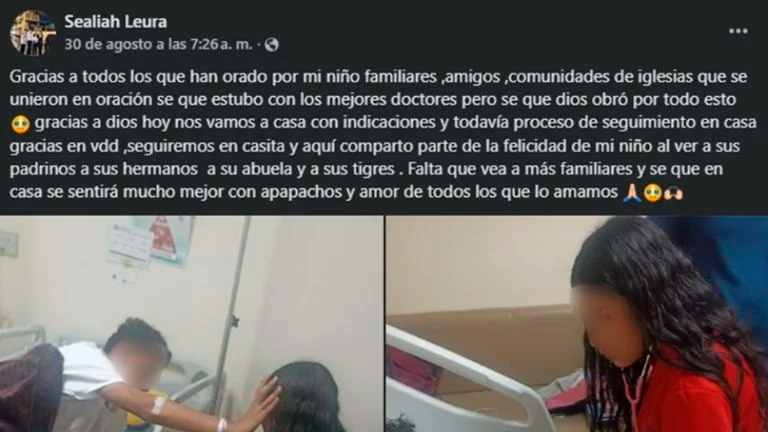The width and height of the screenshot is (768, 432).
Task: Open the right photo of girl in red shirt
Action: click(577, 324)
